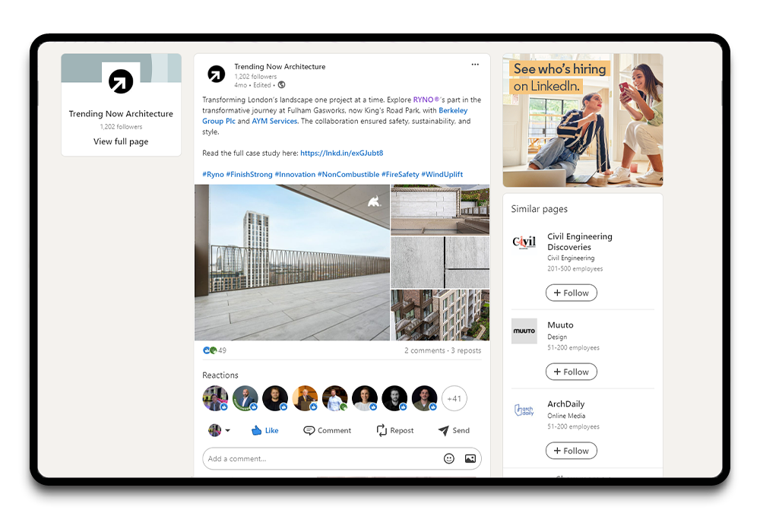Open the 3 reposts link

pyautogui.click(x=467, y=350)
